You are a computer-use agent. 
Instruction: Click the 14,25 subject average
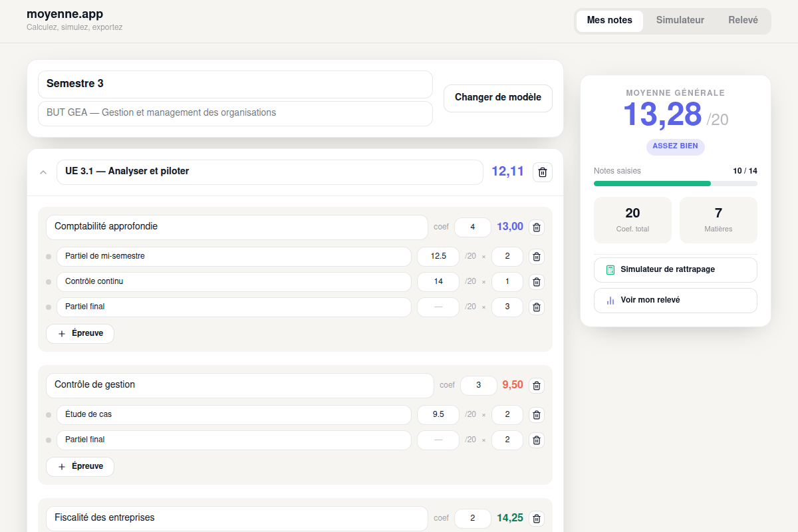pyautogui.click(x=510, y=519)
